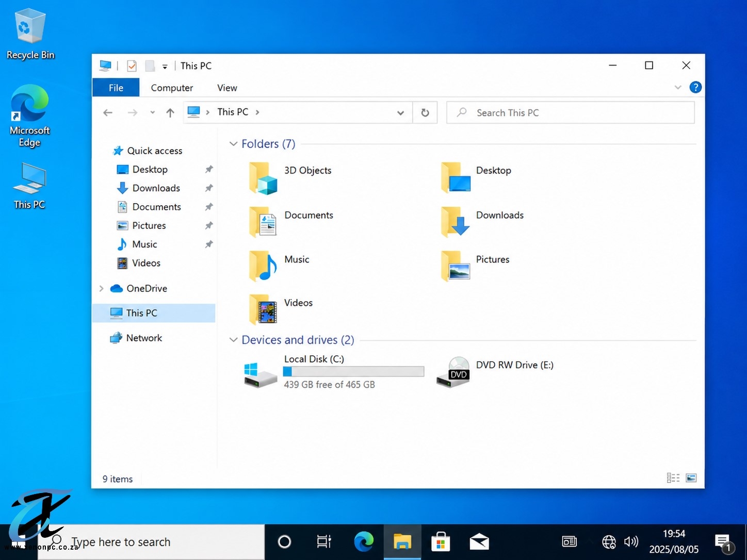
Task: Click the New folder quick access toolbar icon
Action: coord(150,66)
